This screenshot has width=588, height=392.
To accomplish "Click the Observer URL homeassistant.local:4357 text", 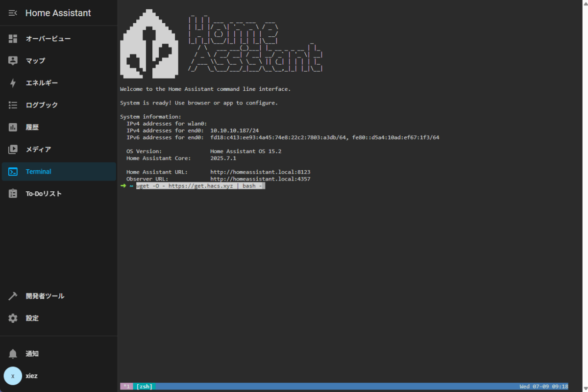I will tap(260, 179).
